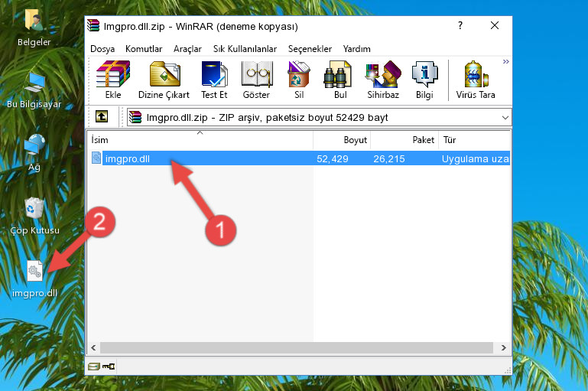Start the Virüs Tara scan
Screen dimensions: 588x391
click(476, 80)
